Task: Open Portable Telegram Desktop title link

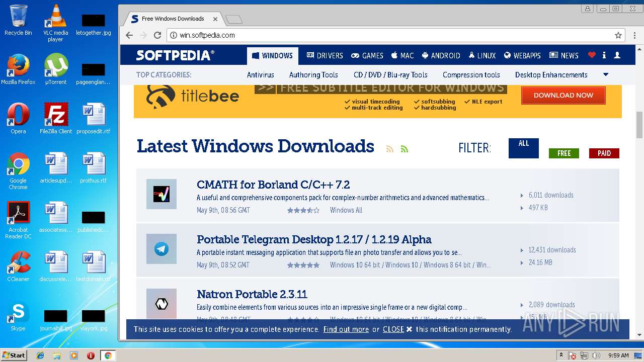Action: coord(314,239)
